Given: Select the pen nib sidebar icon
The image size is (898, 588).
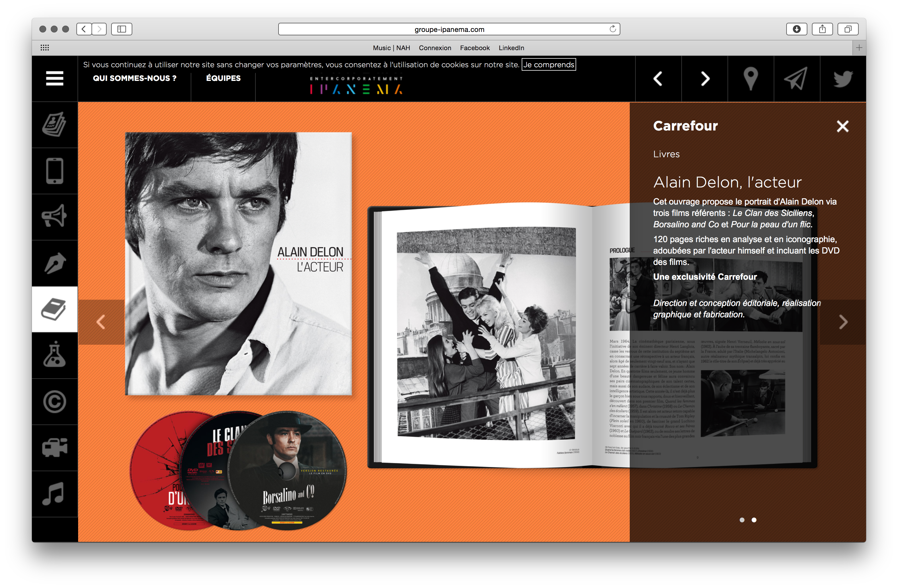Looking at the screenshot, I should (x=54, y=263).
